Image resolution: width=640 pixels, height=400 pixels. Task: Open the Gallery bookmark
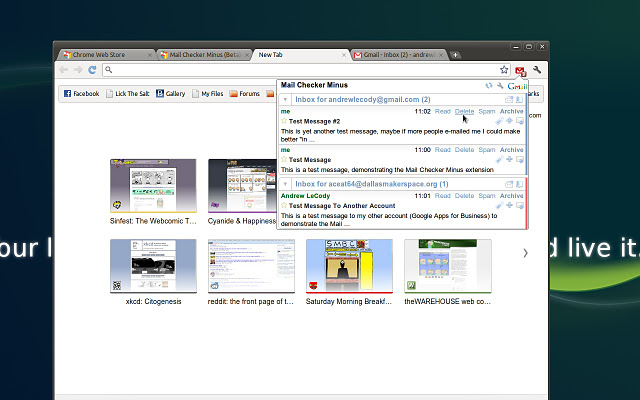tap(171, 93)
